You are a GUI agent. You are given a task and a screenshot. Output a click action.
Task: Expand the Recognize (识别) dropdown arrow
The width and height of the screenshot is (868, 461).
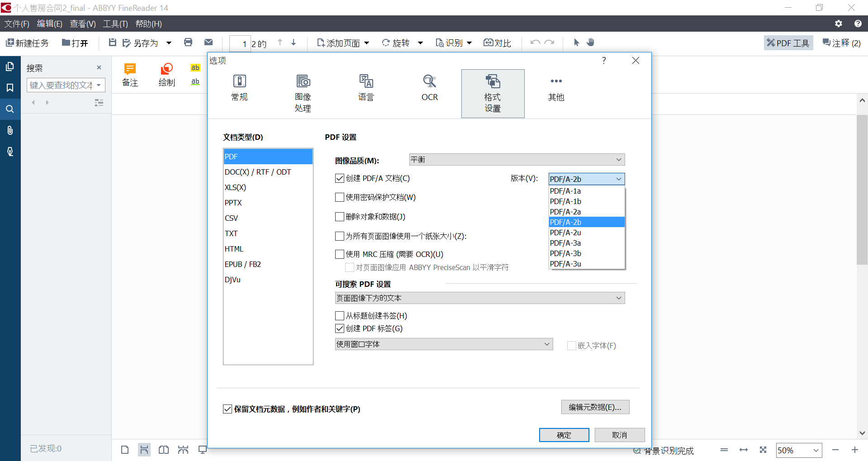[469, 43]
